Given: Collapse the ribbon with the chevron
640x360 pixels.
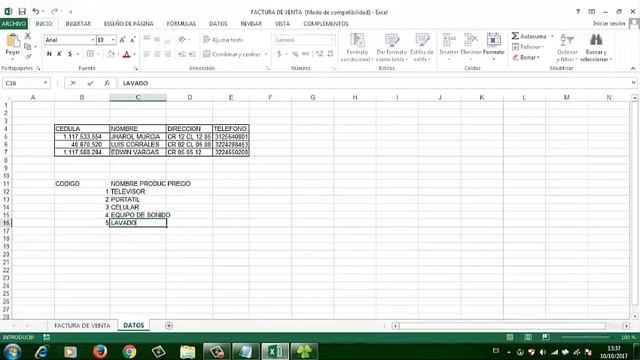Looking at the screenshot, I should coord(633,68).
